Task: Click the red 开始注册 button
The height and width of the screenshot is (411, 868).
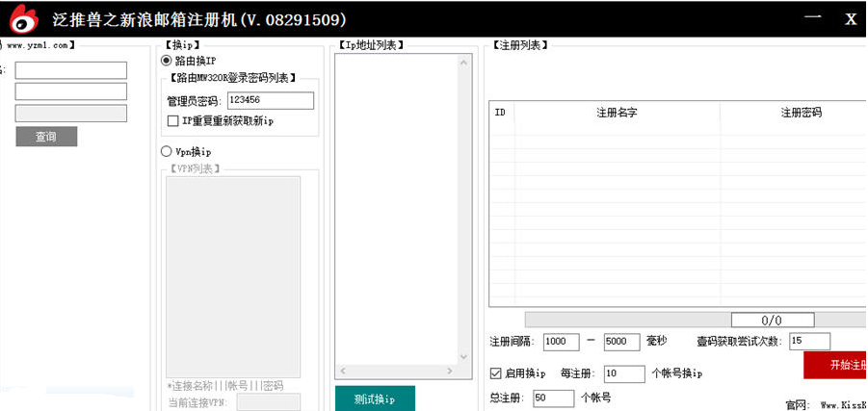Action: click(x=835, y=365)
